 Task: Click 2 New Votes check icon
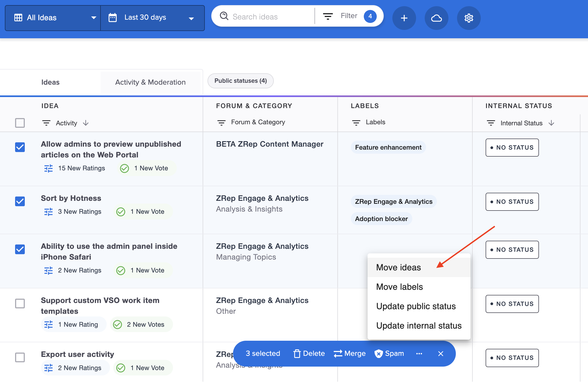pyautogui.click(x=117, y=325)
